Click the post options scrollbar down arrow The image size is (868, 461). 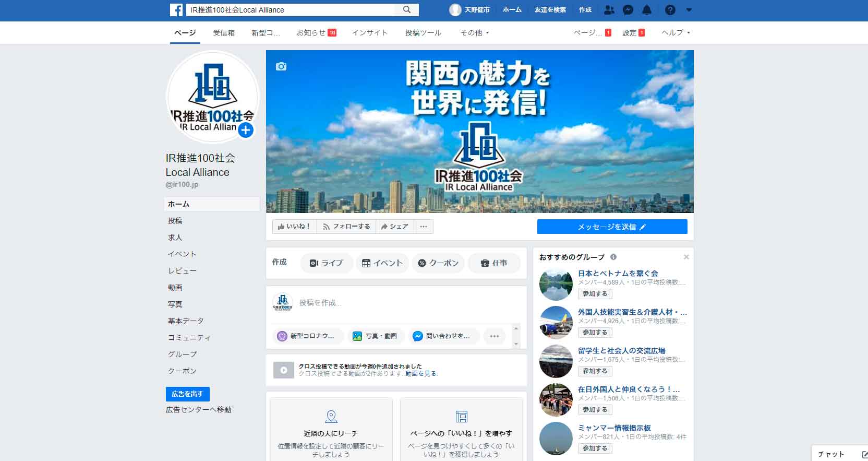pyautogui.click(x=516, y=344)
